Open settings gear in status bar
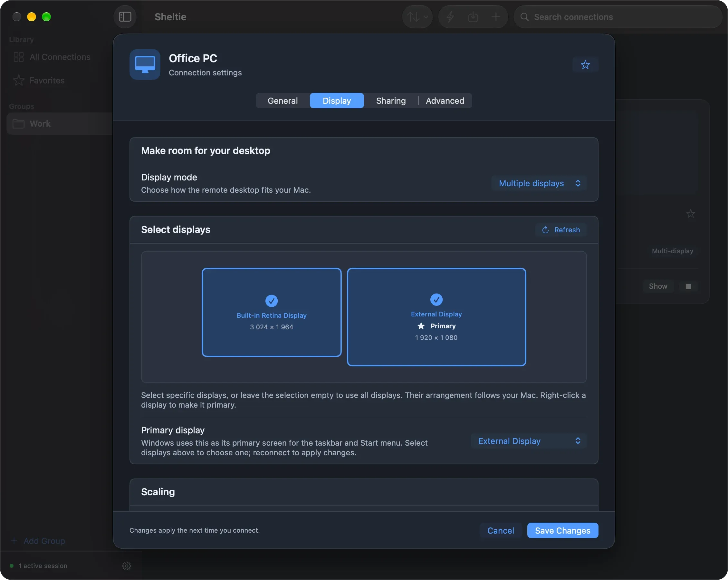Image resolution: width=728 pixels, height=580 pixels. [127, 566]
